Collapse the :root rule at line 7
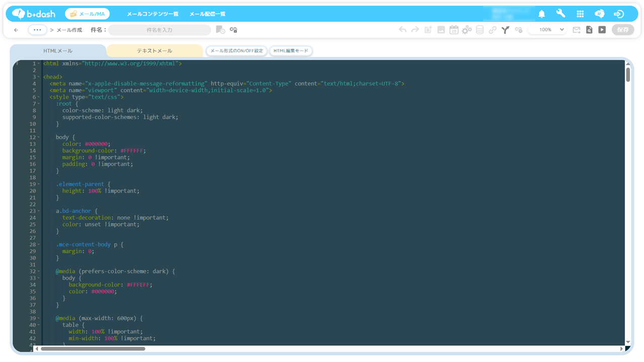 click(39, 104)
